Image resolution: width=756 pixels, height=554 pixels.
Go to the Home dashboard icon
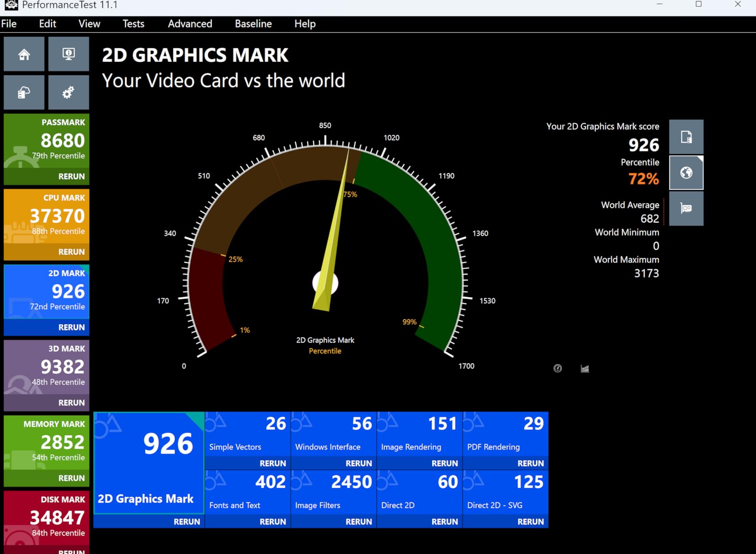[24, 54]
